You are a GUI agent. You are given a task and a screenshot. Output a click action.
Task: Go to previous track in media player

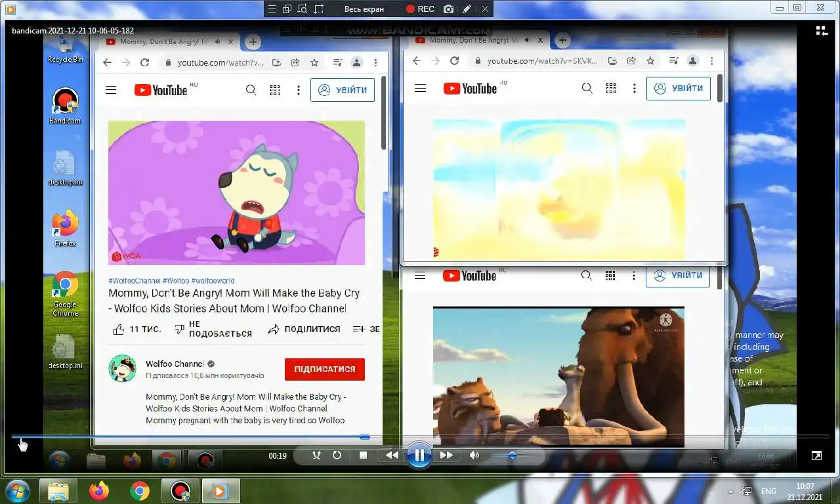pyautogui.click(x=392, y=455)
